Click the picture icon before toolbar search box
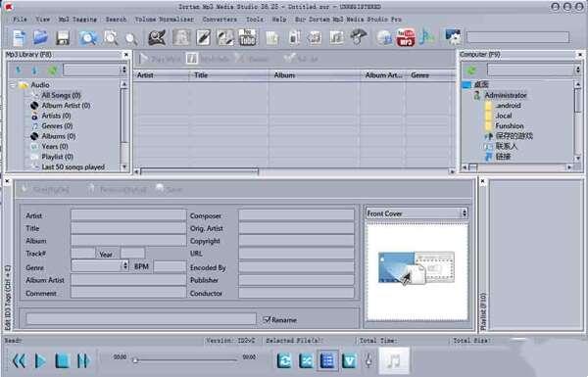This screenshot has width=588, height=377. pyautogui.click(x=453, y=37)
